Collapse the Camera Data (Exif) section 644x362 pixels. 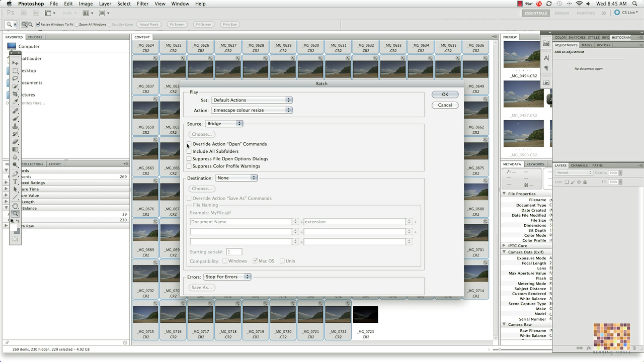(505, 252)
